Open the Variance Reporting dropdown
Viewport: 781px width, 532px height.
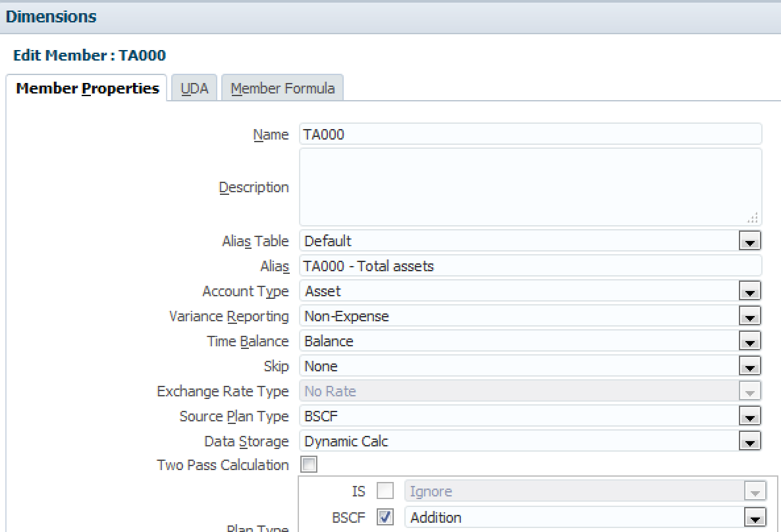pos(749,317)
